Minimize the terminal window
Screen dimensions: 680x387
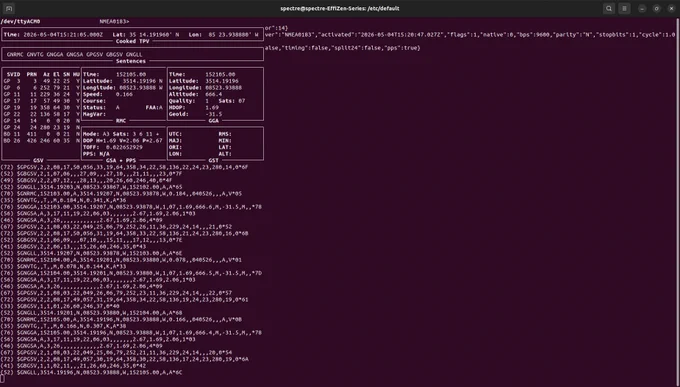click(x=642, y=9)
